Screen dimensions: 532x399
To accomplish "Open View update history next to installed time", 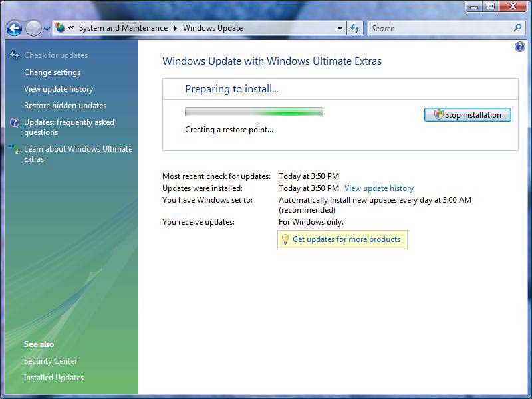I will click(x=379, y=188).
